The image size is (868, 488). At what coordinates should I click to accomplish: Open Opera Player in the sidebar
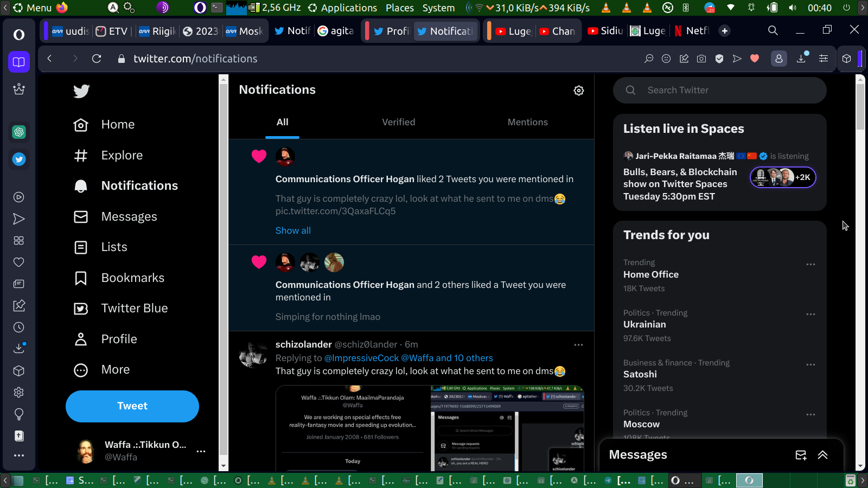coord(19,197)
